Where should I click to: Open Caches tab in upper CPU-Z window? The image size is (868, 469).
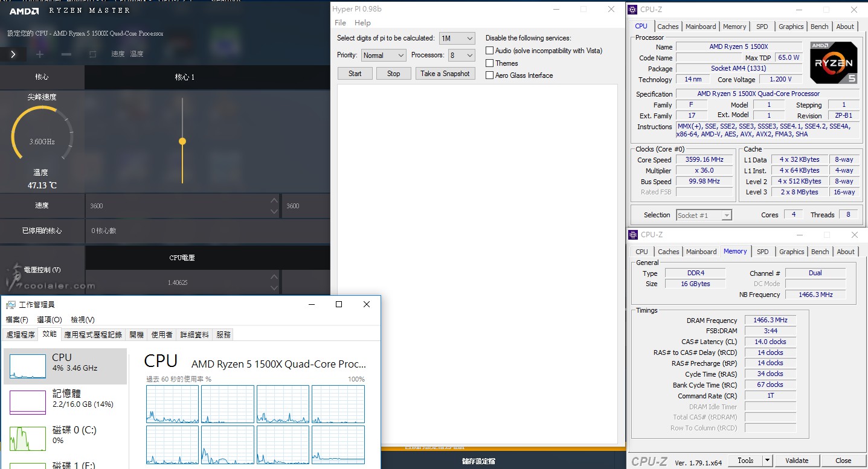click(x=668, y=27)
